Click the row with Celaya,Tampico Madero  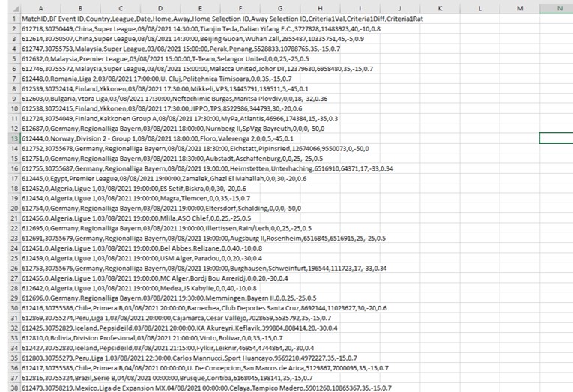click(x=207, y=388)
